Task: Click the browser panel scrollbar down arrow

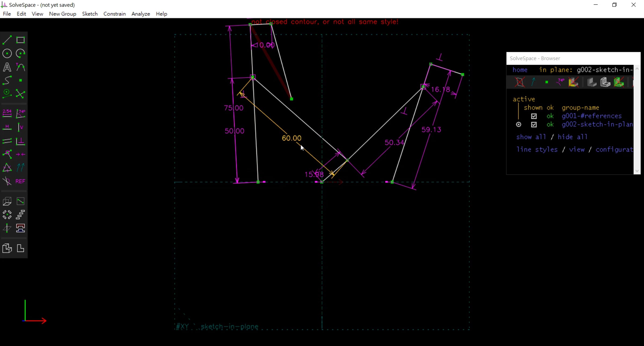Action: click(637, 171)
